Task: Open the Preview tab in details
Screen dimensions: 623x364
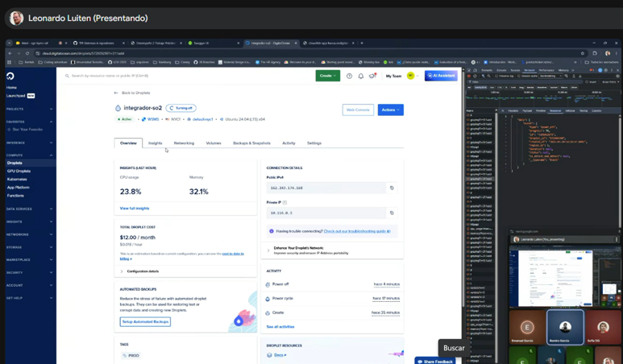Action: (541, 111)
